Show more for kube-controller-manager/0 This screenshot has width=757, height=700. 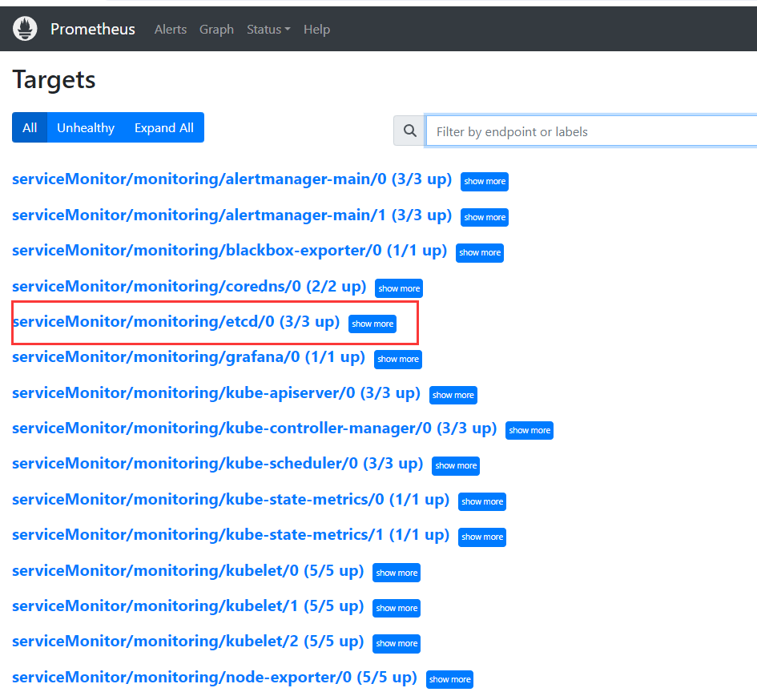[x=529, y=431]
